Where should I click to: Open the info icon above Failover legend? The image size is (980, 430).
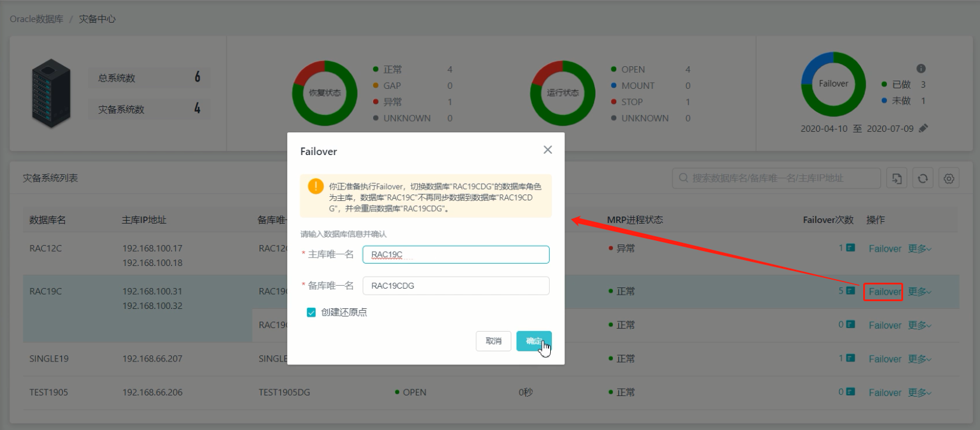[x=921, y=69]
